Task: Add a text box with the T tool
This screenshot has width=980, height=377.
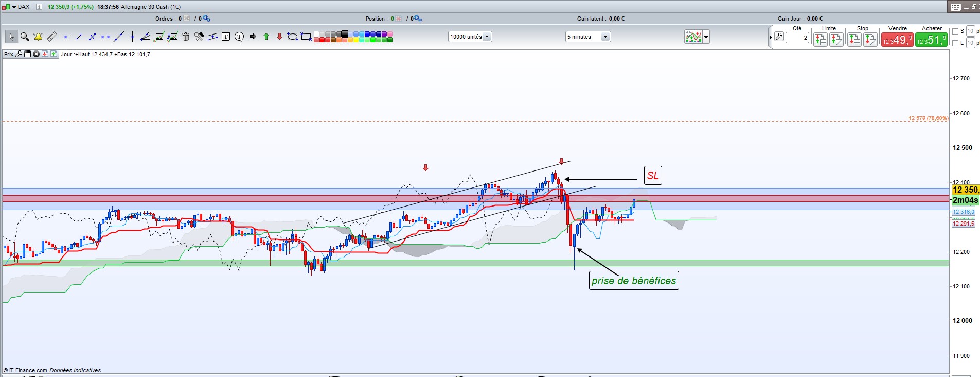Action: click(x=225, y=37)
